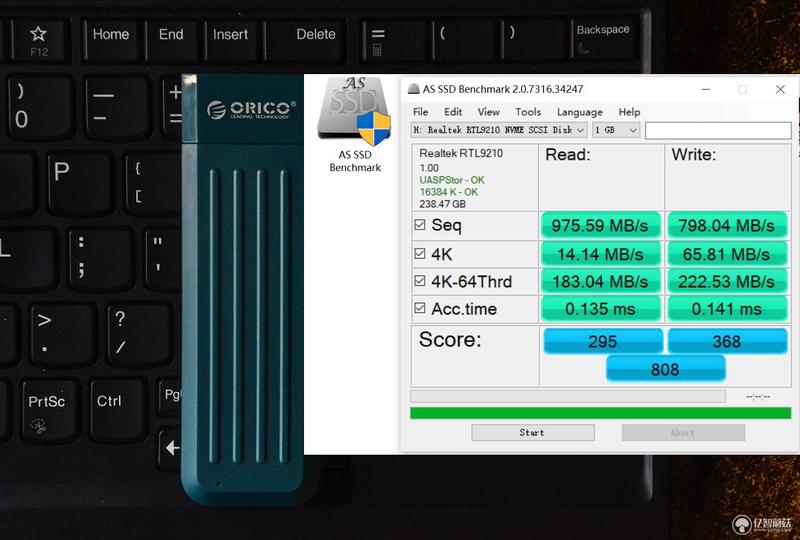Click the empty text field beside size dropdown
This screenshot has width=800, height=540.
(x=718, y=130)
